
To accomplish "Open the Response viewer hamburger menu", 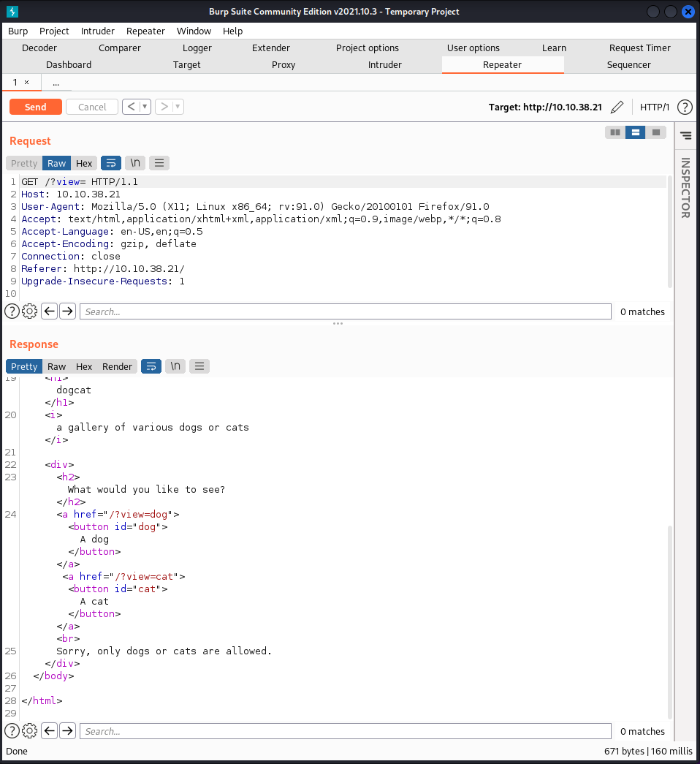I will pyautogui.click(x=199, y=366).
